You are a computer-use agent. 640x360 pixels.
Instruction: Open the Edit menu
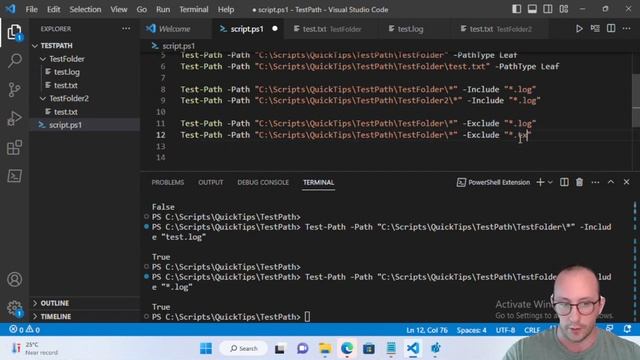click(53, 9)
